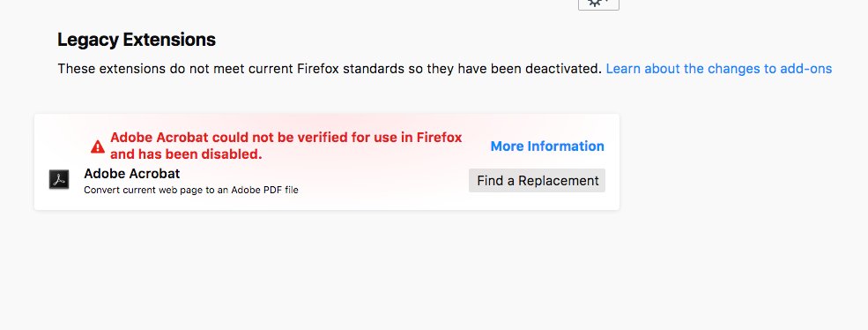The width and height of the screenshot is (868, 330).
Task: Click the word 'Replacement' on the gray button
Action: [x=559, y=181]
